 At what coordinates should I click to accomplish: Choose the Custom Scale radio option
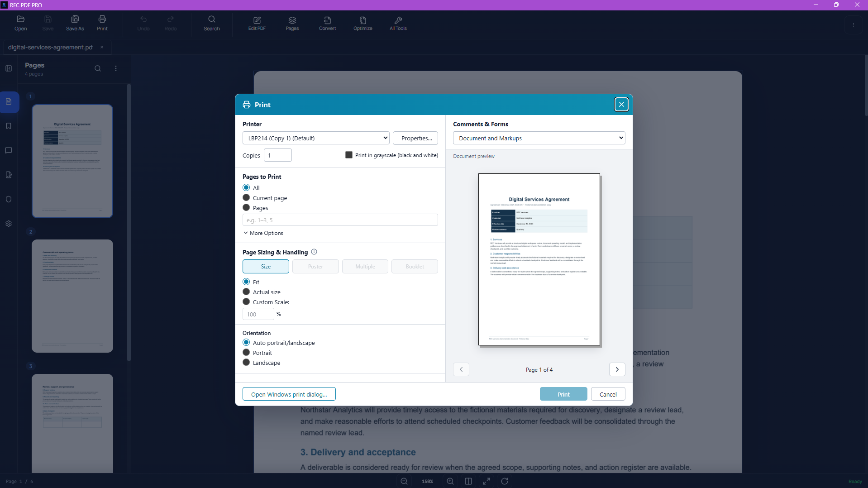tap(246, 302)
